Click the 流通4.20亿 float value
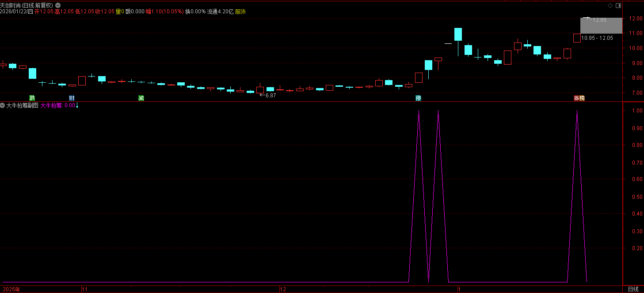This screenshot has width=644, height=293. click(x=220, y=12)
